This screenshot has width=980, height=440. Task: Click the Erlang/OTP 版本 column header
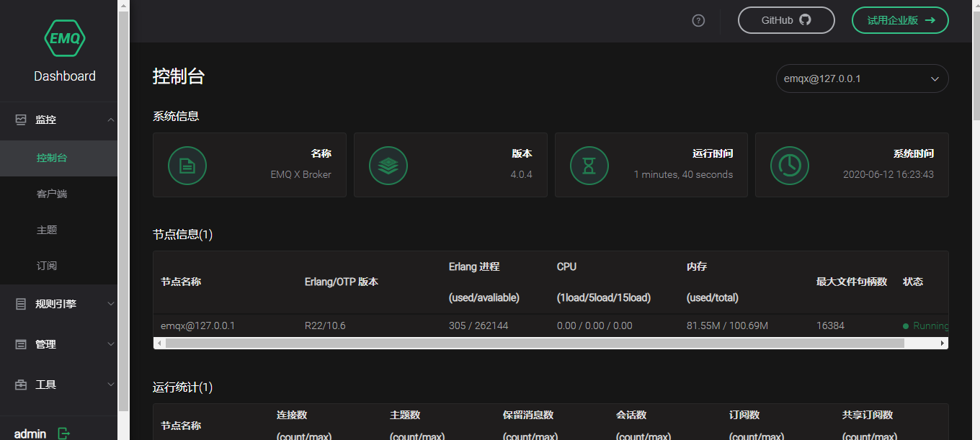coord(342,282)
